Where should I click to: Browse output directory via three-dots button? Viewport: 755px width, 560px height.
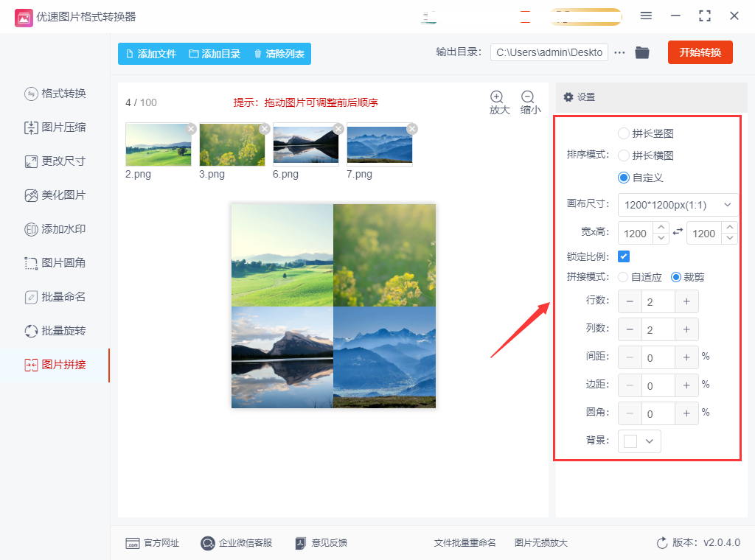619,52
